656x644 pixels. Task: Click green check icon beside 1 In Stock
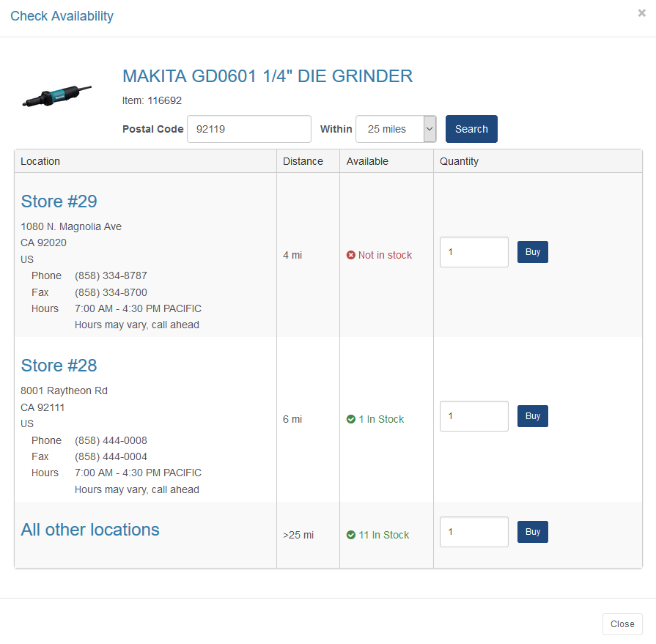pyautogui.click(x=350, y=419)
